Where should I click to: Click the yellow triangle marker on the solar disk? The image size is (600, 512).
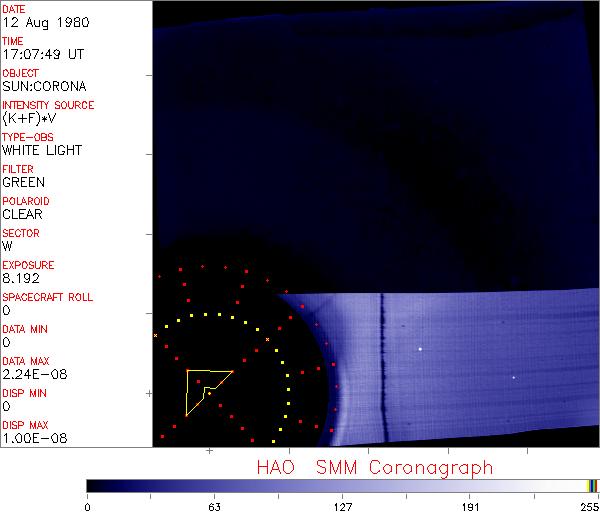point(204,388)
